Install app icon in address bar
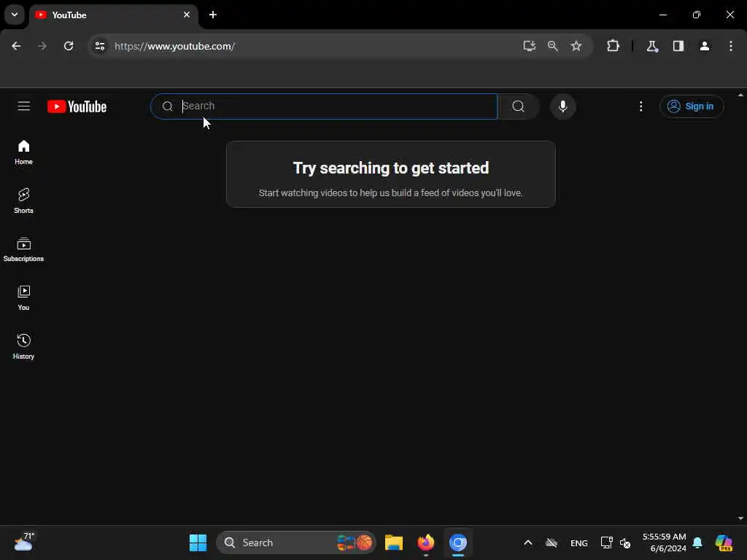747x560 pixels. click(x=530, y=46)
